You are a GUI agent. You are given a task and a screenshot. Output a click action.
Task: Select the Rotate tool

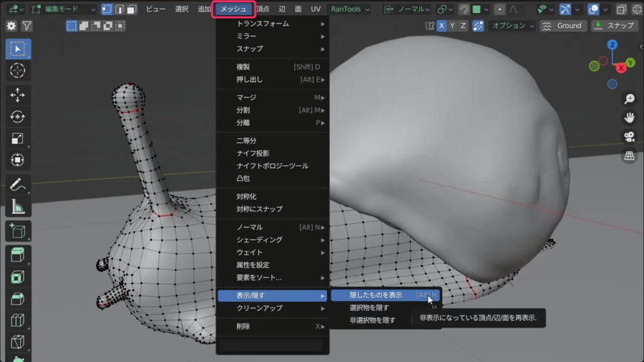18,117
